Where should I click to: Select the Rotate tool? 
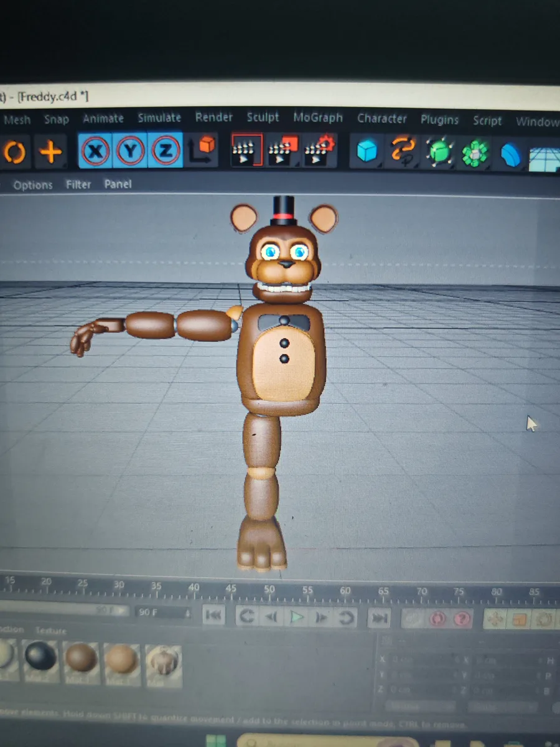(14, 151)
